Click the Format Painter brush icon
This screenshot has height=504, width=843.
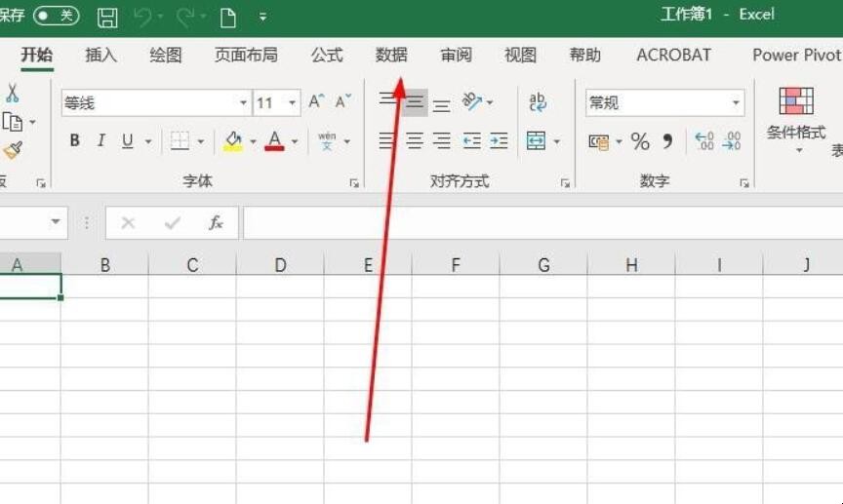[13, 150]
